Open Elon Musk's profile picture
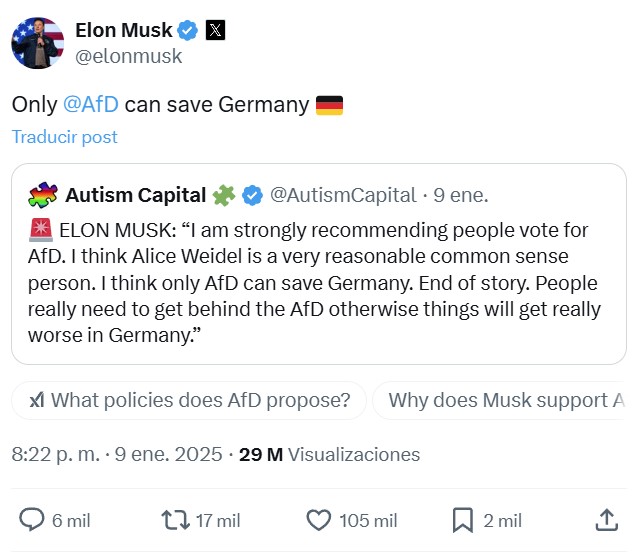Image resolution: width=636 pixels, height=559 pixels. point(37,43)
